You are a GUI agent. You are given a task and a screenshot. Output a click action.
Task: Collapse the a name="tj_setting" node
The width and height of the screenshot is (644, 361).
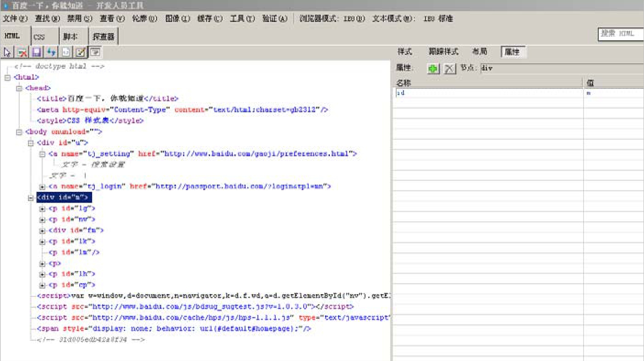(x=42, y=154)
